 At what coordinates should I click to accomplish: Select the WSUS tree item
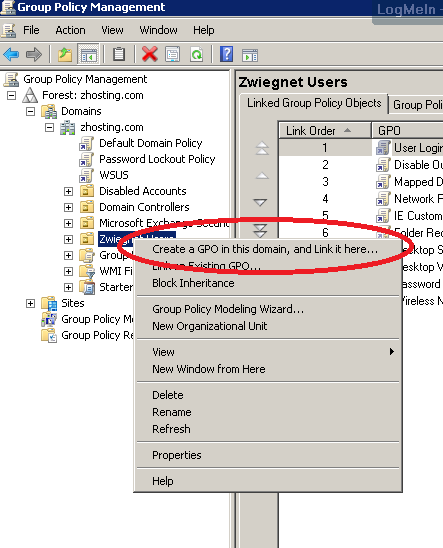click(x=114, y=175)
